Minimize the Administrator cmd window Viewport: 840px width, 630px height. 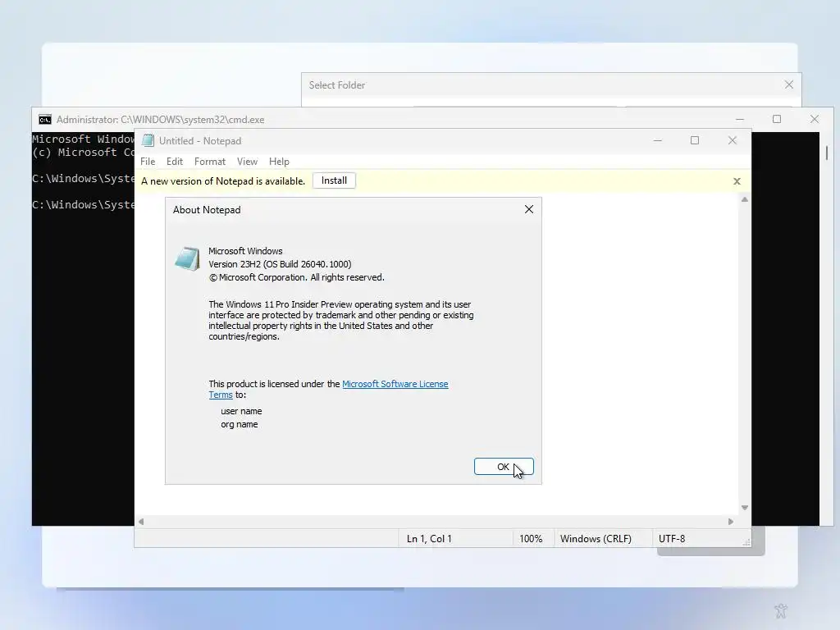[x=740, y=119]
